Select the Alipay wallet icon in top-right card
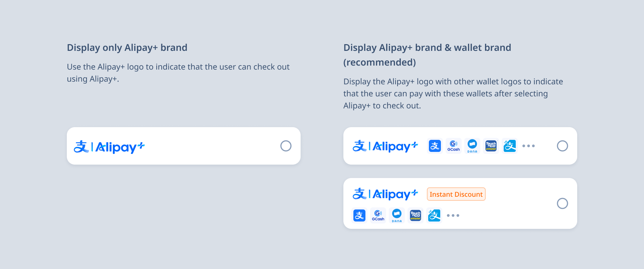644x269 pixels. 435,146
